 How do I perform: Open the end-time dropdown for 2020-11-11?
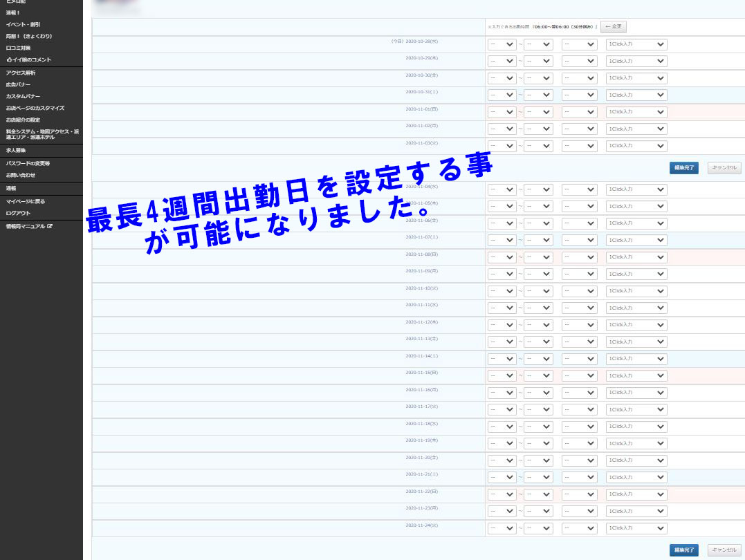pyautogui.click(x=538, y=308)
